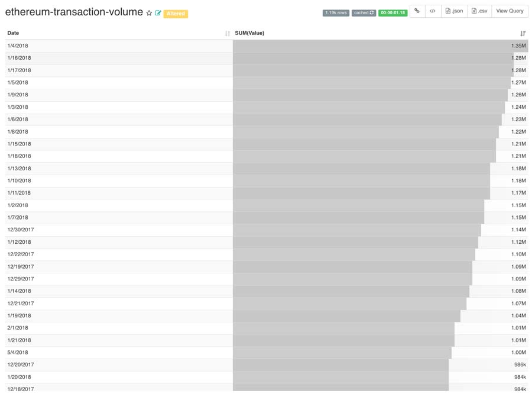Select the 12/21/2017 date cell
Screen dimensions: 532x400
coord(119,304)
